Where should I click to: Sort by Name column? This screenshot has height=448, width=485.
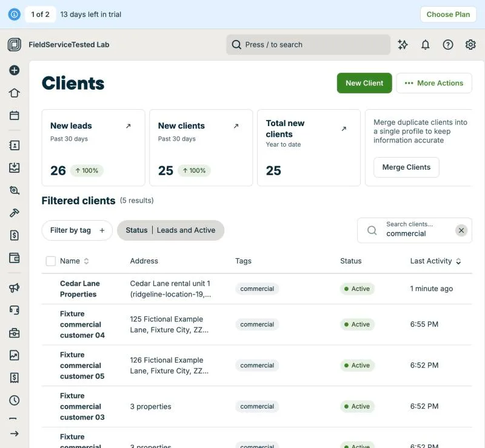click(x=74, y=261)
